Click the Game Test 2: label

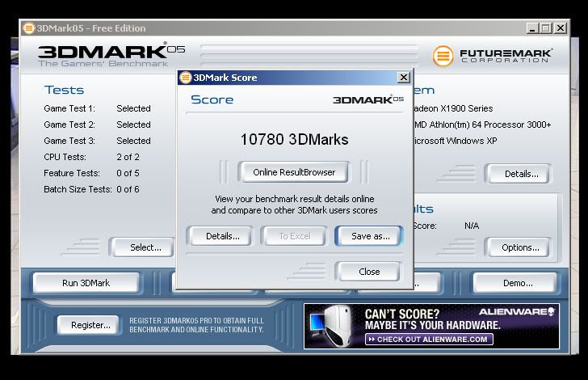coord(69,125)
